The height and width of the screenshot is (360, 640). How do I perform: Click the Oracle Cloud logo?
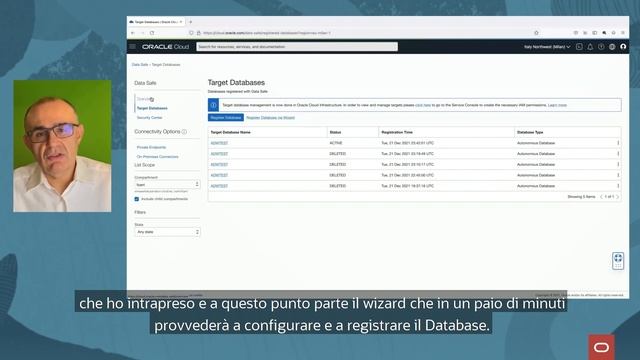coord(165,47)
